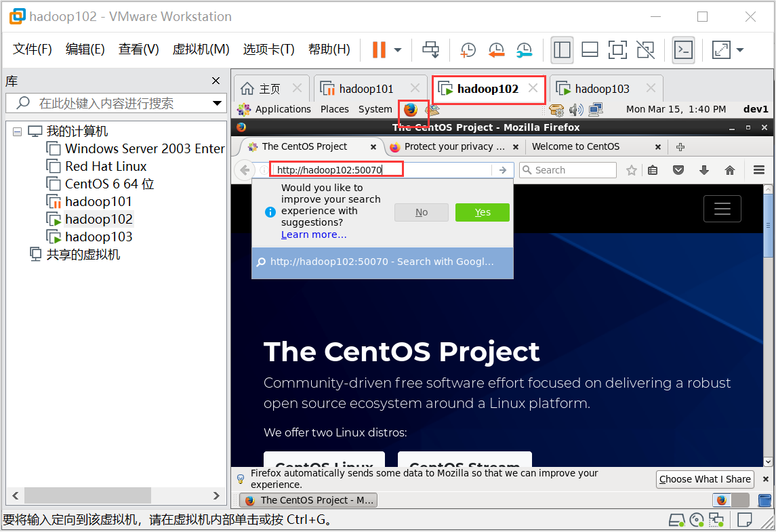Open the 选项卡(T) menu
Screen dimensions: 776x532
pos(269,49)
